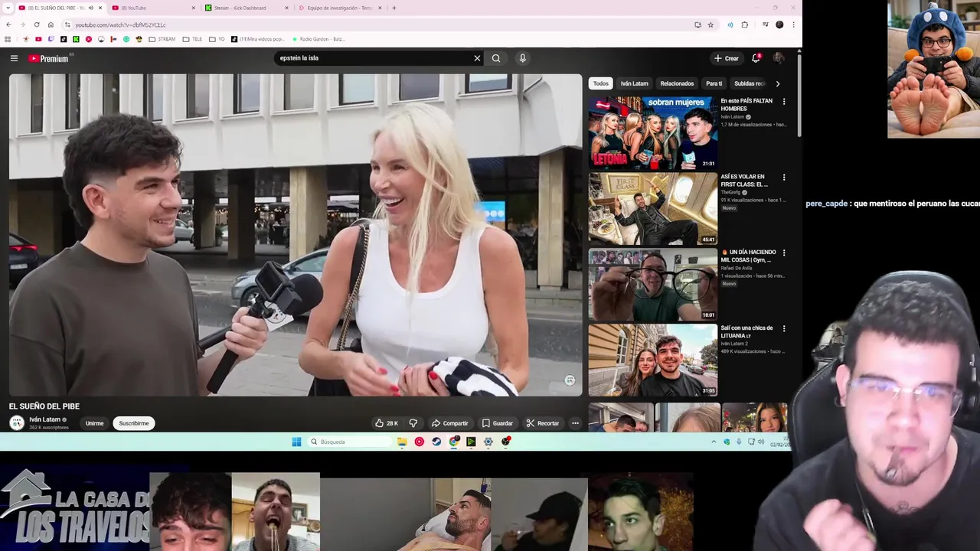
Task: Click the video title 'EL SUEÑO DEL PIBE'
Action: (x=44, y=406)
